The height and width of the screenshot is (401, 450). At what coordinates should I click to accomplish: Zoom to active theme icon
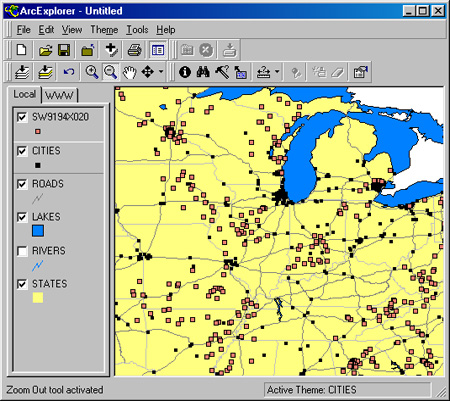[x=46, y=72]
